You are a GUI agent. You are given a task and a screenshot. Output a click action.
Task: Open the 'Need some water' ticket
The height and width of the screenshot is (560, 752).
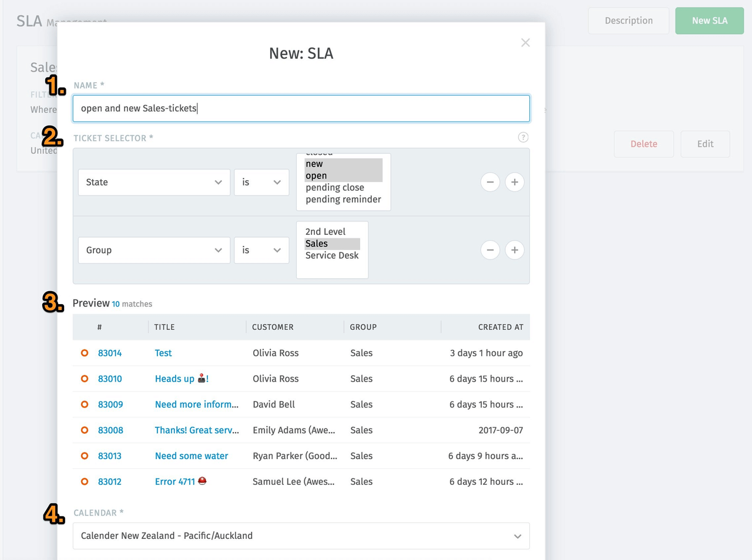[192, 456]
